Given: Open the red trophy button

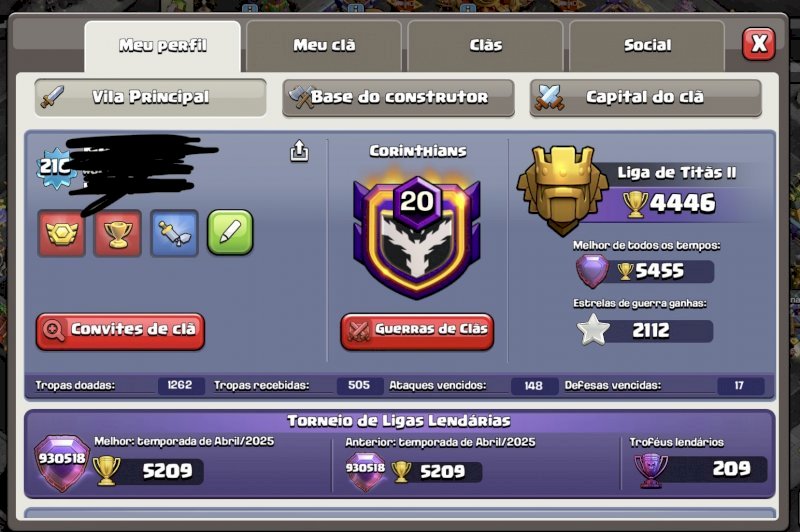Looking at the screenshot, I should point(117,233).
